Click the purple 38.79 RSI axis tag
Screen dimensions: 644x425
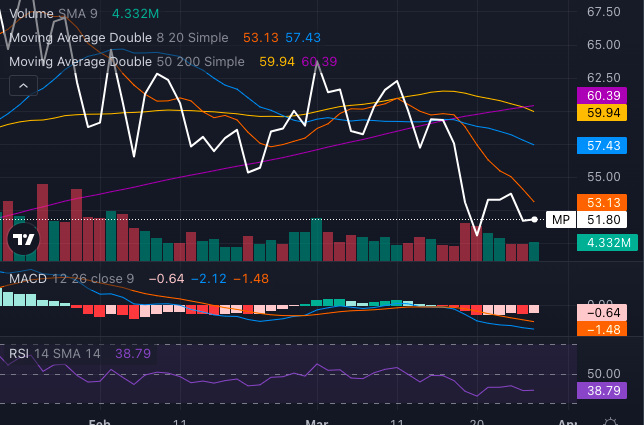(x=606, y=390)
